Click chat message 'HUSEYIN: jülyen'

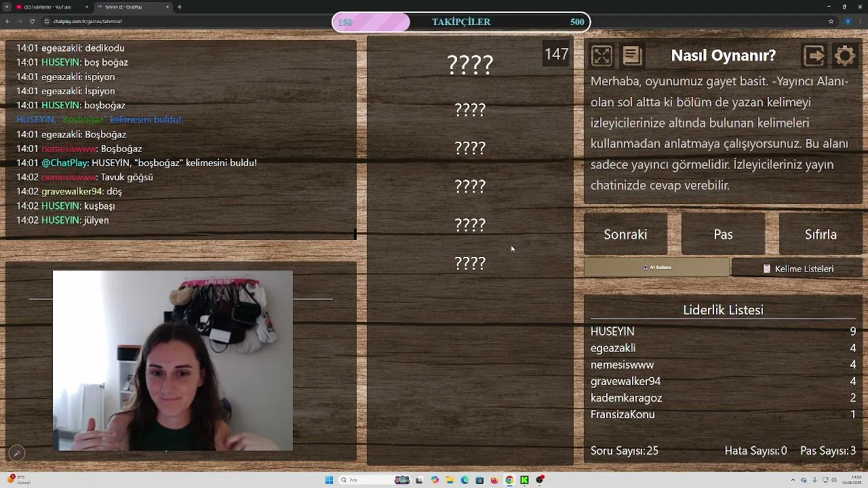pos(62,220)
